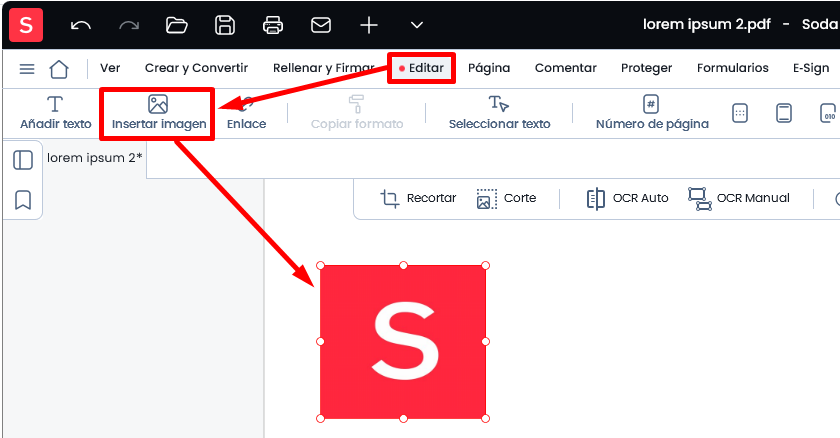Click the right-middle handle of the image
Image resolution: width=840 pixels, height=438 pixels.
(x=485, y=342)
